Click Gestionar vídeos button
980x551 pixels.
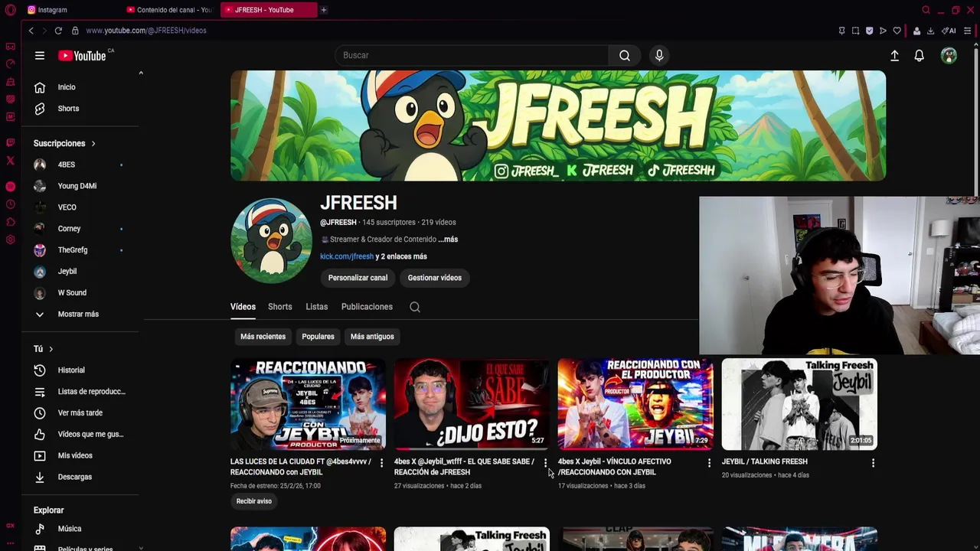point(435,278)
